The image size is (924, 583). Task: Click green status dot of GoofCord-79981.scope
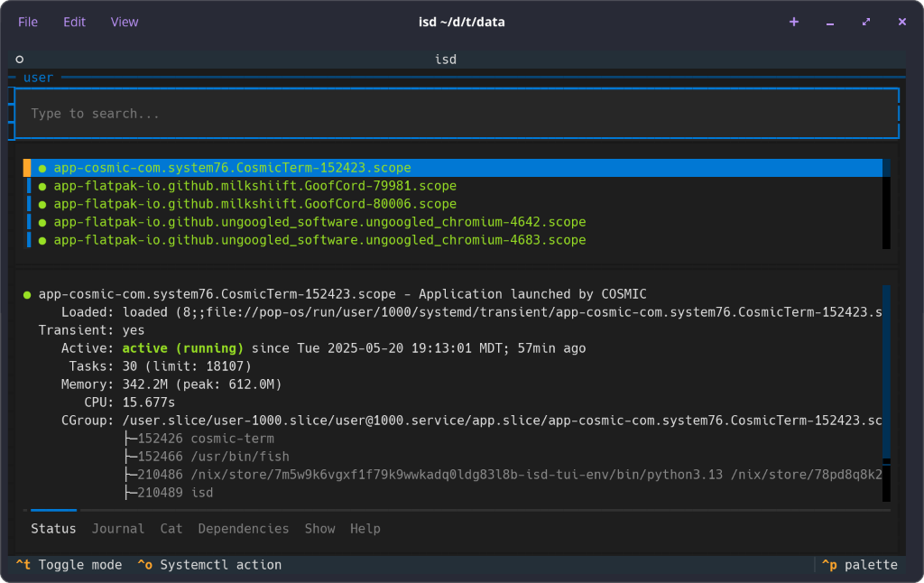click(42, 186)
